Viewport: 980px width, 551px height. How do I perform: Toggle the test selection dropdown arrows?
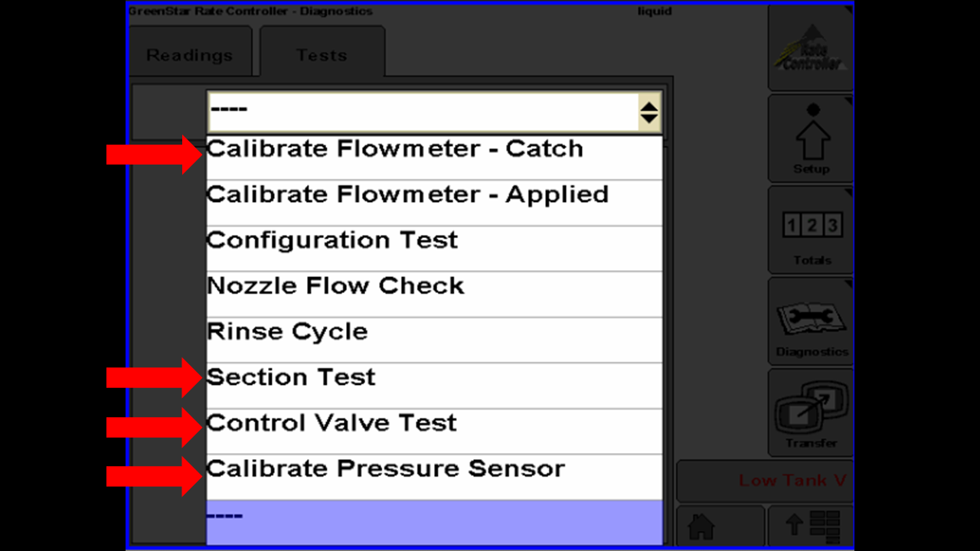[x=648, y=114]
